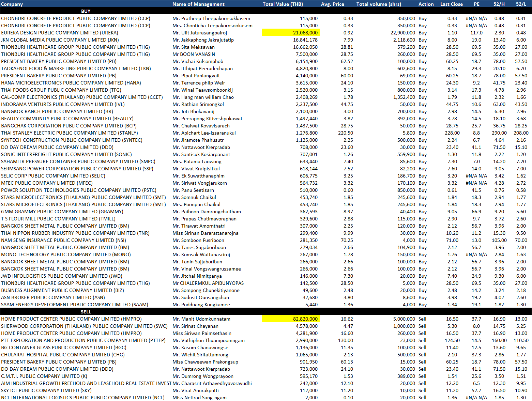532x401 pixels.
Task: Click AIM INDUSTRIAL GROWTH FREEHOLD cell
Action: tap(86, 383)
